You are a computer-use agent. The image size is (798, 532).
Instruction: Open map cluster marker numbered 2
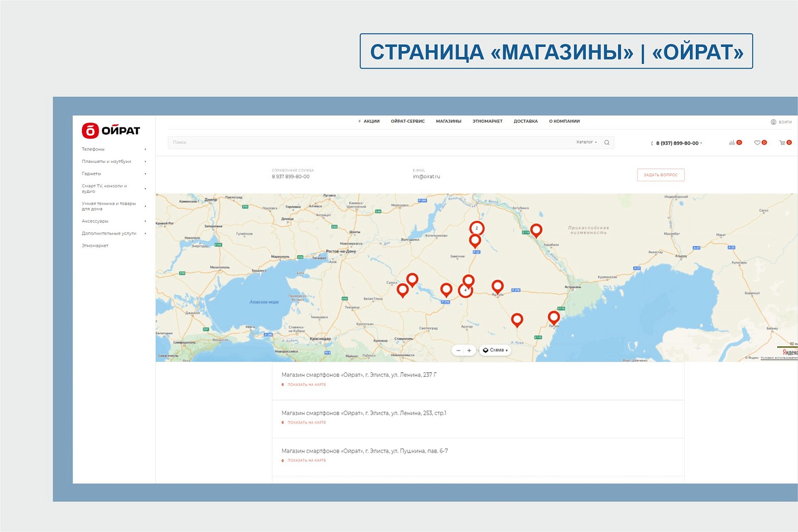(477, 228)
